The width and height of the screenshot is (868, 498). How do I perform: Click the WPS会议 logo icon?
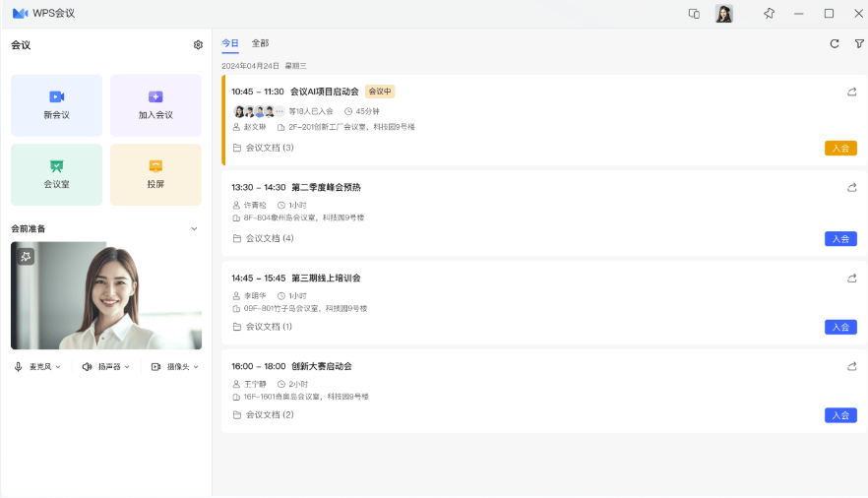tap(21, 13)
